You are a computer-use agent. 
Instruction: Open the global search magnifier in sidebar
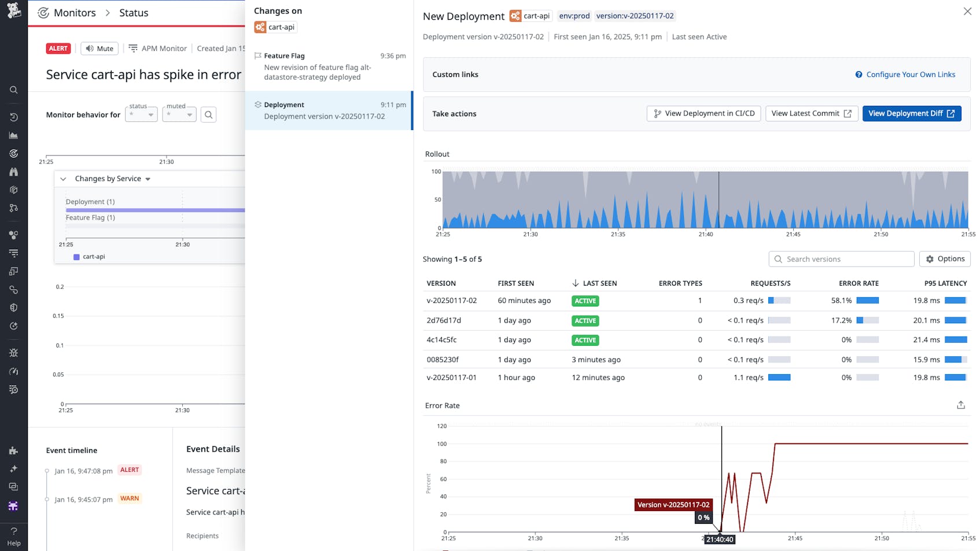pos(14,90)
